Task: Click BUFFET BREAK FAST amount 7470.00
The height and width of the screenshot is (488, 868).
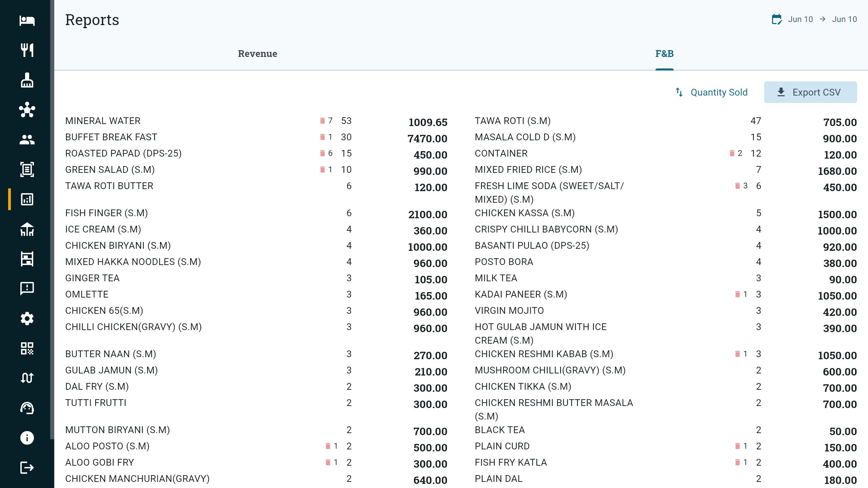Action: coord(427,138)
